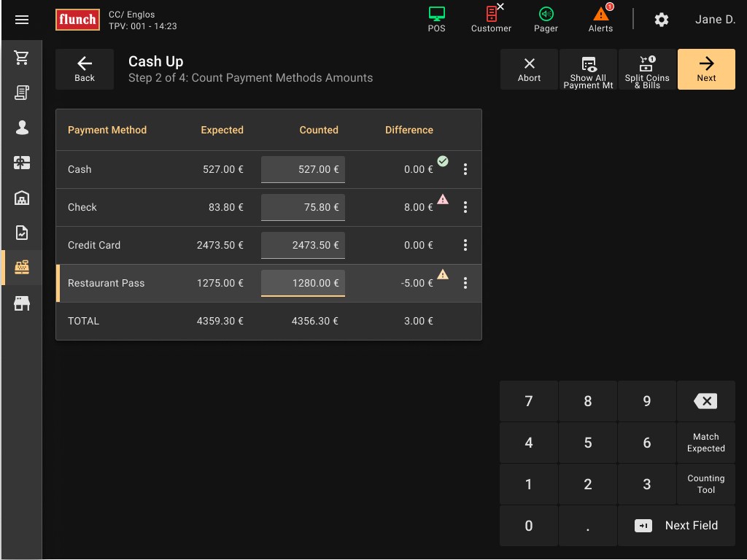Open the receipts sidebar icon
The width and height of the screenshot is (747, 560).
tap(22, 93)
